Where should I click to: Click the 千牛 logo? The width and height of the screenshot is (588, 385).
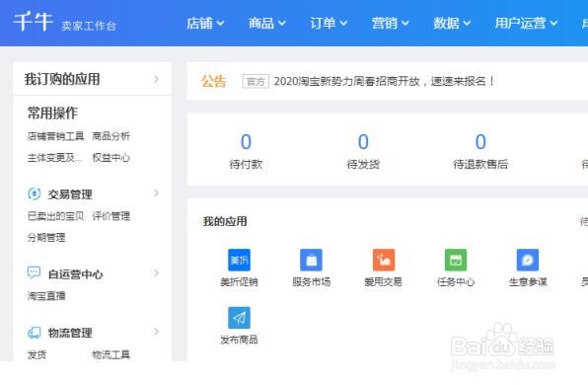pyautogui.click(x=33, y=22)
